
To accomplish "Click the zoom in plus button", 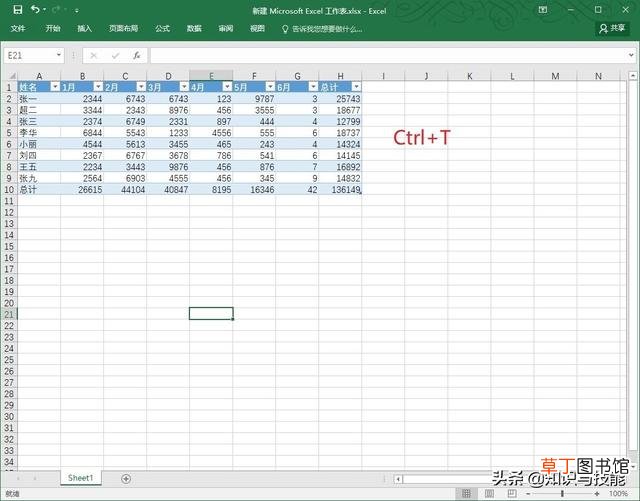I will (596, 494).
